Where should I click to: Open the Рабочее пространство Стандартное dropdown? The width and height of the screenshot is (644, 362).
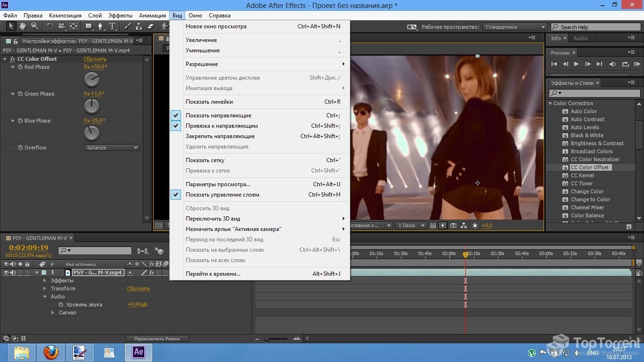point(515,27)
